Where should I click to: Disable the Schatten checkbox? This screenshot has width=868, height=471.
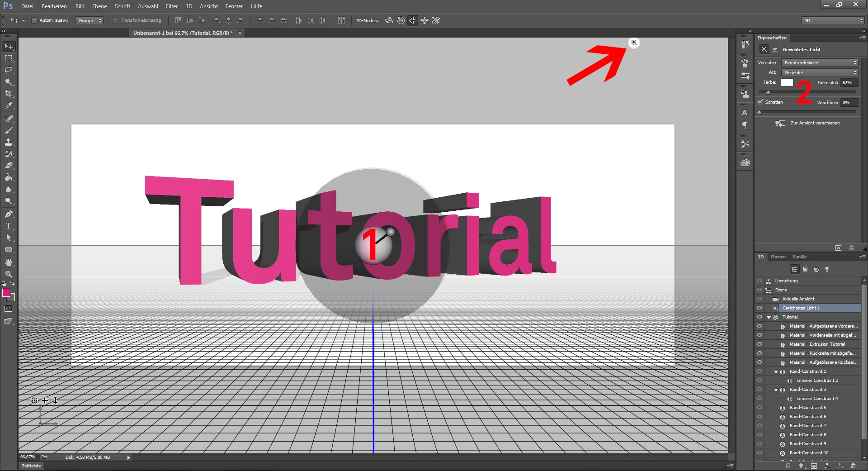click(x=760, y=102)
